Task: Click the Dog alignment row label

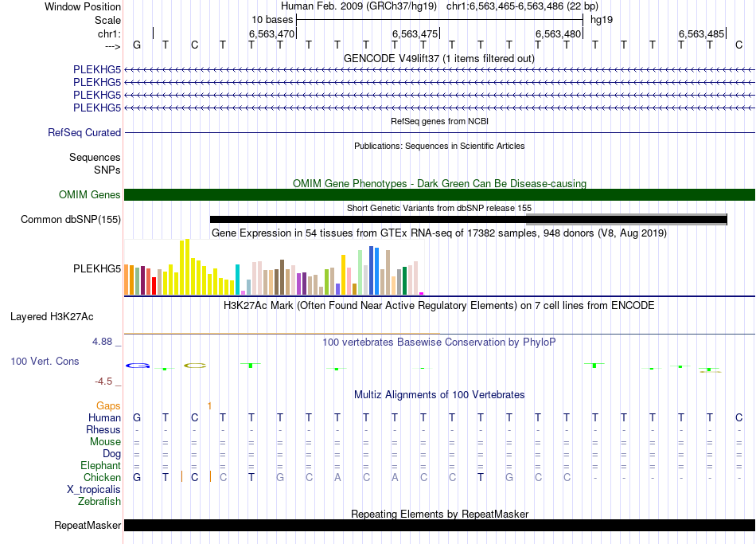Action: [x=112, y=454]
